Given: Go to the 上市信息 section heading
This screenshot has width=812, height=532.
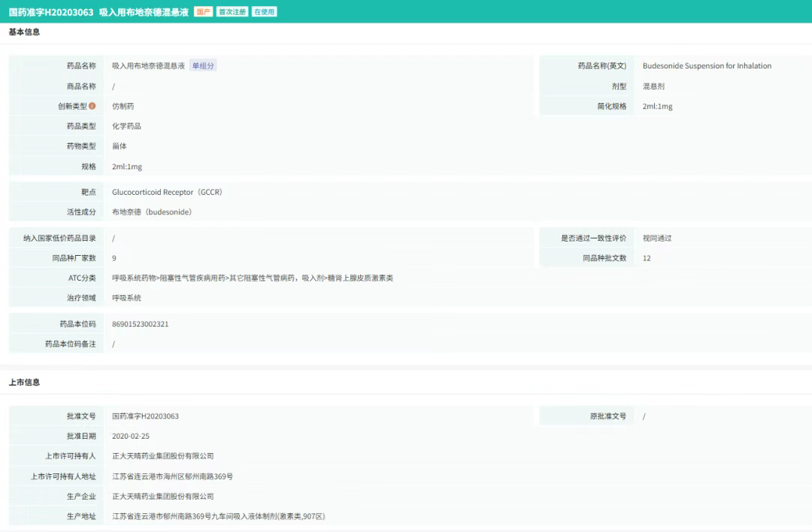Looking at the screenshot, I should click(x=24, y=382).
